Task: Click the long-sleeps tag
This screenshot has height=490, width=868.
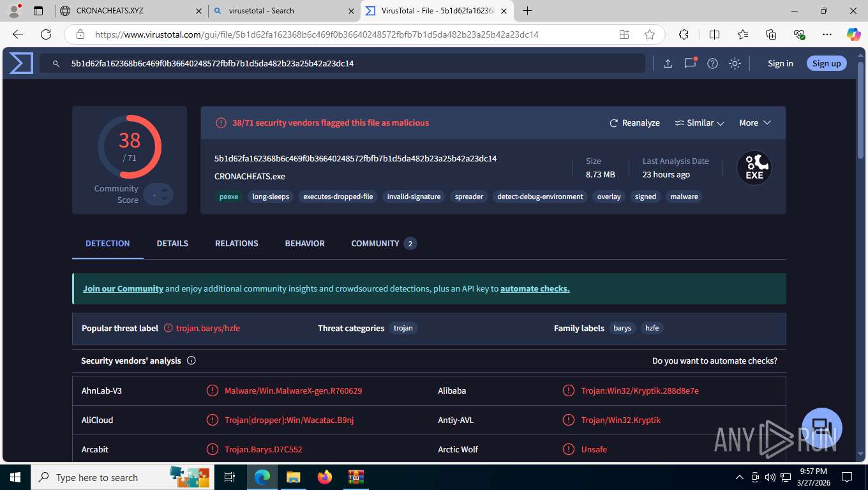Action: (271, 197)
